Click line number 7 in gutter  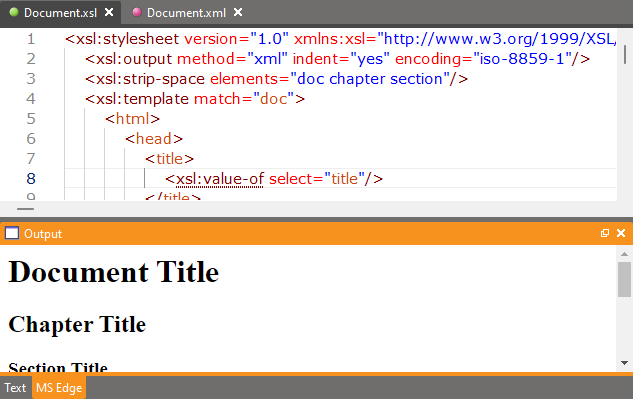[x=31, y=159]
